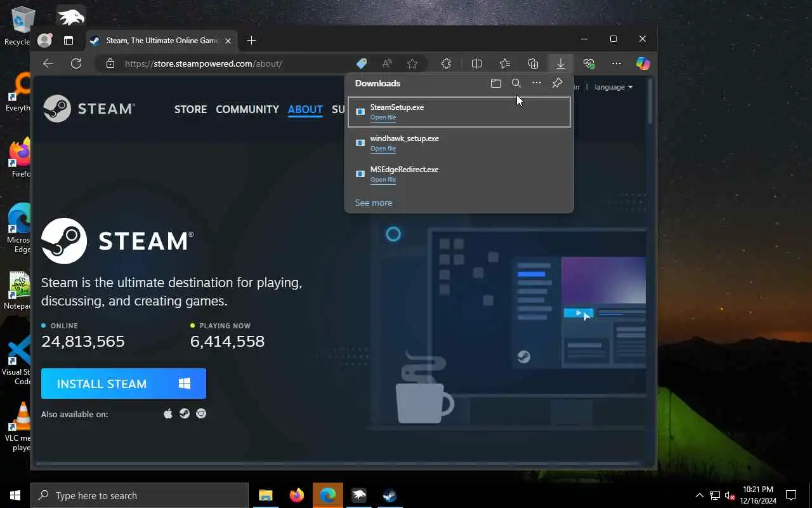This screenshot has height=508, width=812.
Task: Open the Recycle Bin desktop icon
Action: point(19,25)
